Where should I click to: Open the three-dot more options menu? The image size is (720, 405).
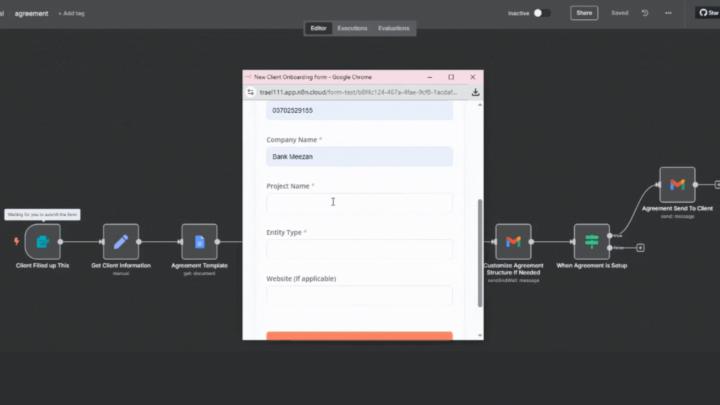click(668, 13)
